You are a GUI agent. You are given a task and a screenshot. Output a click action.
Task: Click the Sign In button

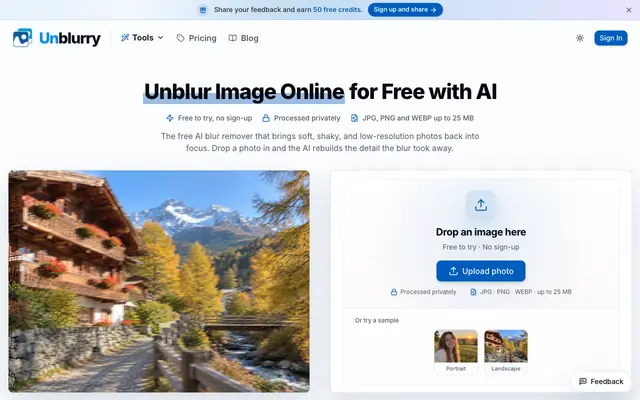pos(611,38)
